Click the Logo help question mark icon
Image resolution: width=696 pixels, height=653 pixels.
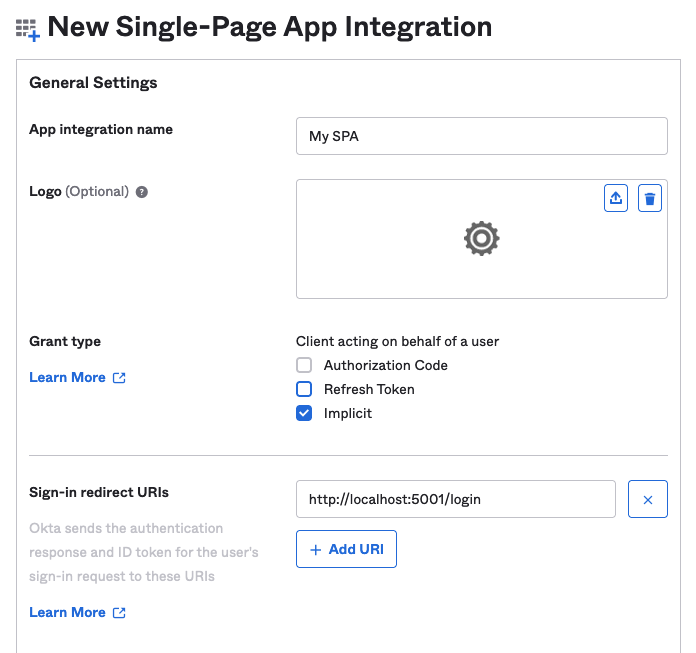142,192
